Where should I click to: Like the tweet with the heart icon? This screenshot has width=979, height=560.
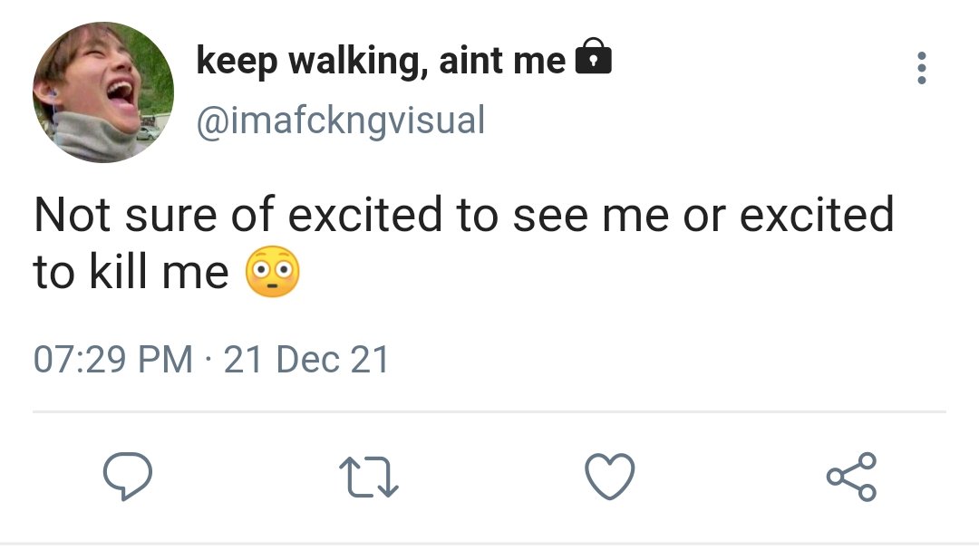610,477
